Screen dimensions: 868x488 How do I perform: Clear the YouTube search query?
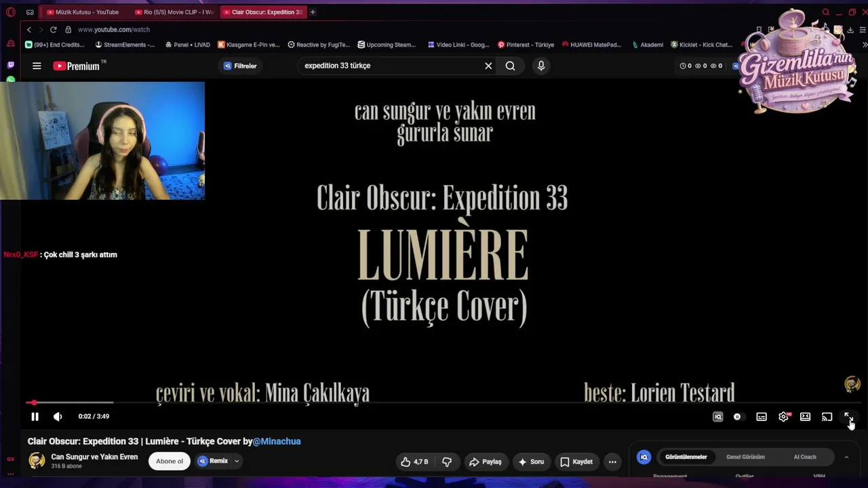pos(488,66)
